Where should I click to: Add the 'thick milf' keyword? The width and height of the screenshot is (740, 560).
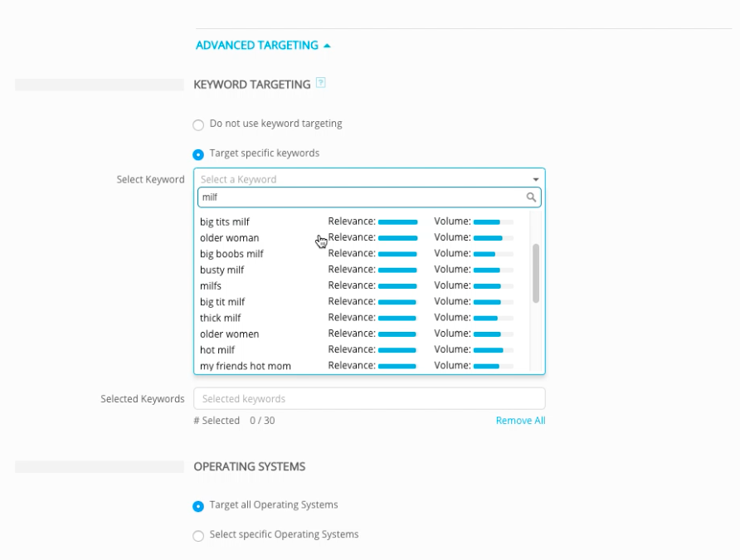[x=221, y=318]
